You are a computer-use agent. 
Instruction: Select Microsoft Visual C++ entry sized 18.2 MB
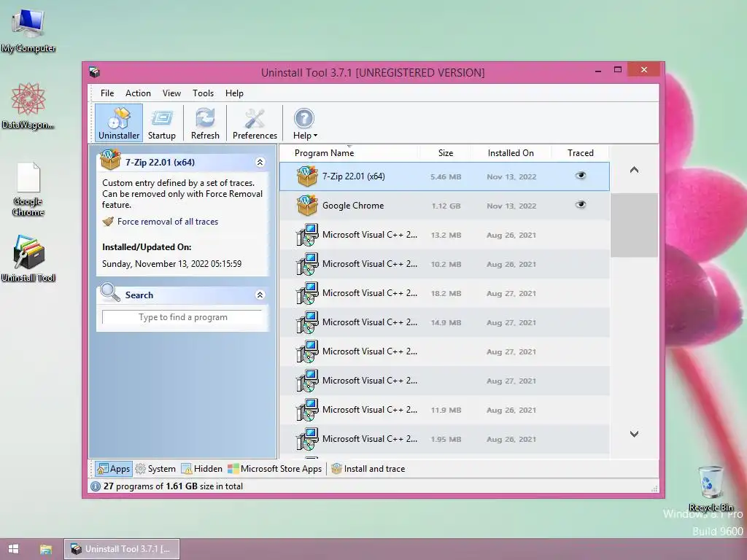click(x=444, y=293)
